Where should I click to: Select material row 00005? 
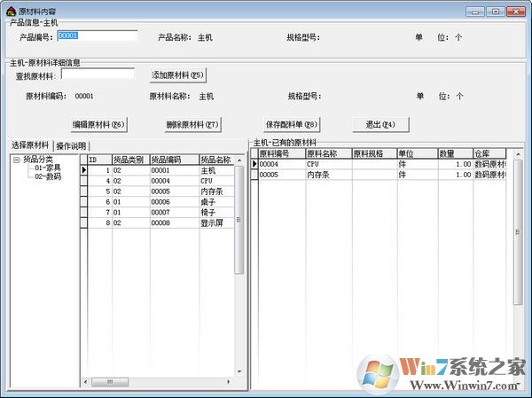(x=379, y=175)
